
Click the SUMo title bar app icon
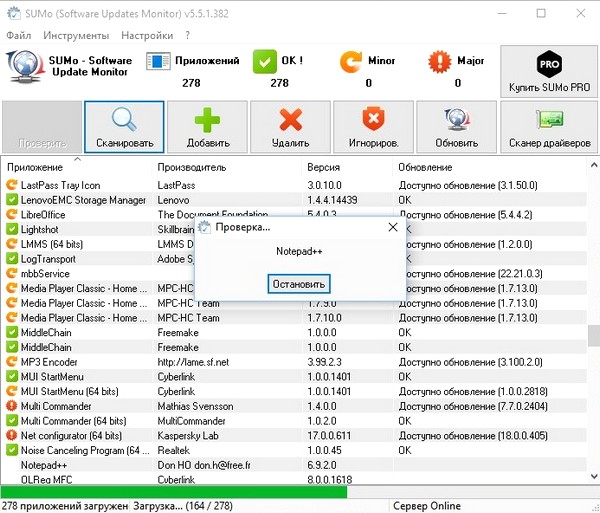[x=14, y=13]
